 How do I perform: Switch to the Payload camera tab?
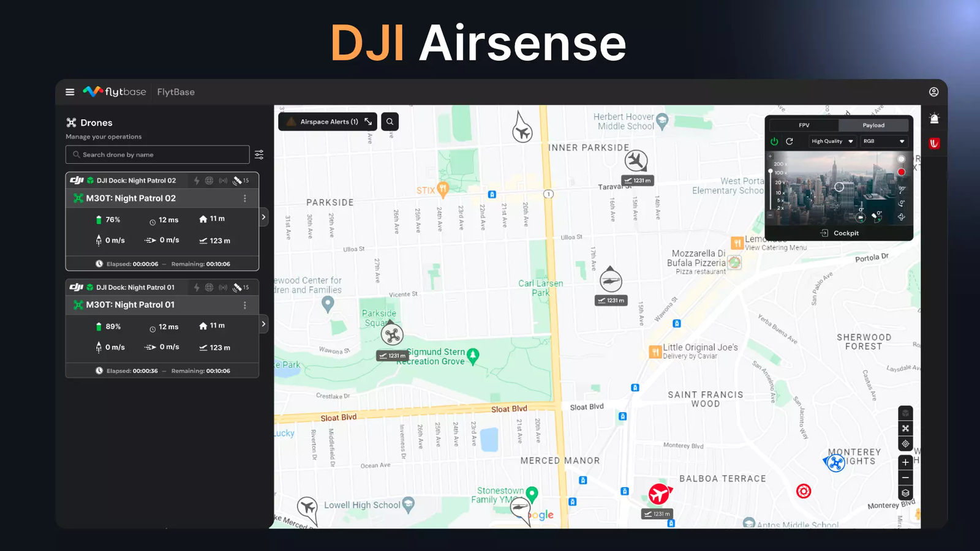coord(873,125)
